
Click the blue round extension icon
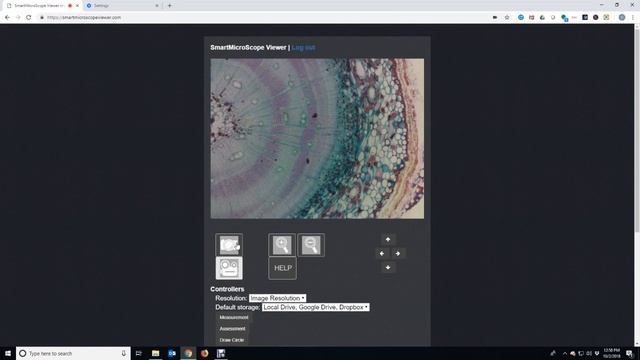(x=521, y=18)
